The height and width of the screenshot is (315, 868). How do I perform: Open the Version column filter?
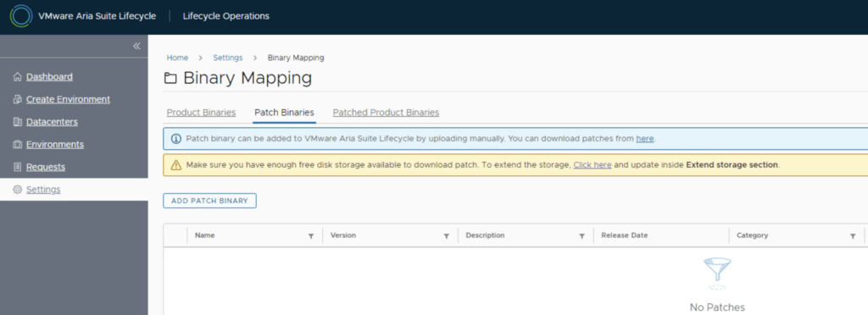[x=446, y=236]
